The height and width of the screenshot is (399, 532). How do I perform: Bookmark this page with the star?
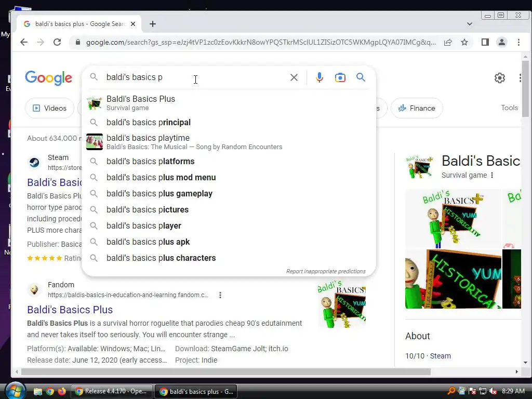pyautogui.click(x=464, y=42)
